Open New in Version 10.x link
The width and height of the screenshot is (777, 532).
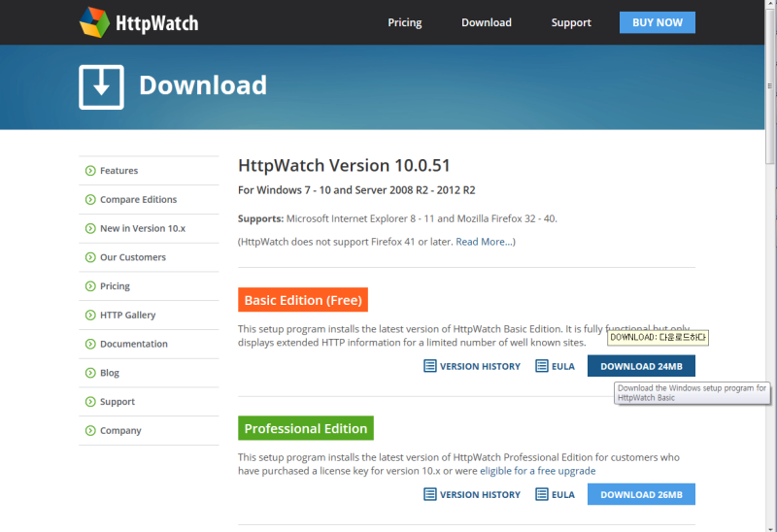[143, 228]
